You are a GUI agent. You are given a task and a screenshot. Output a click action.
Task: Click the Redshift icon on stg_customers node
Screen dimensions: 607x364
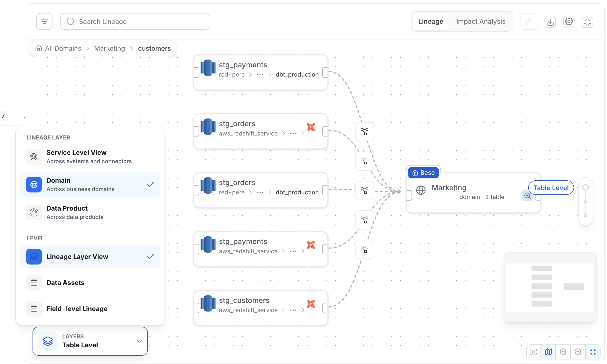(208, 303)
